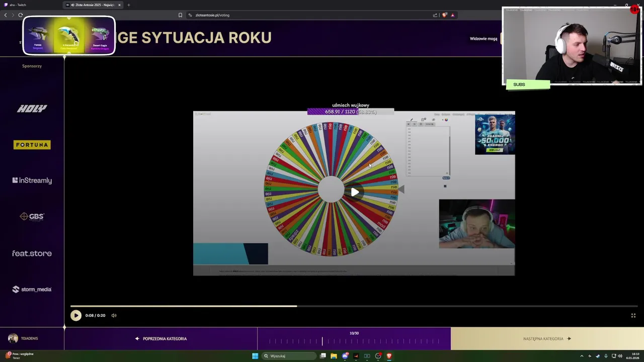Open a new browser tab

pyautogui.click(x=128, y=5)
